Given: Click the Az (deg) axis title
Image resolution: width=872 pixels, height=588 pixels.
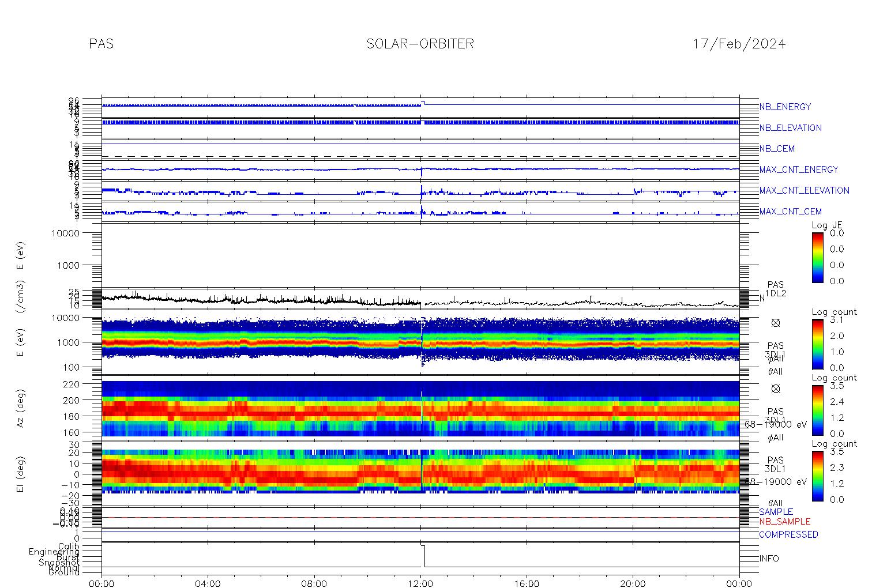Looking at the screenshot, I should (x=20, y=408).
